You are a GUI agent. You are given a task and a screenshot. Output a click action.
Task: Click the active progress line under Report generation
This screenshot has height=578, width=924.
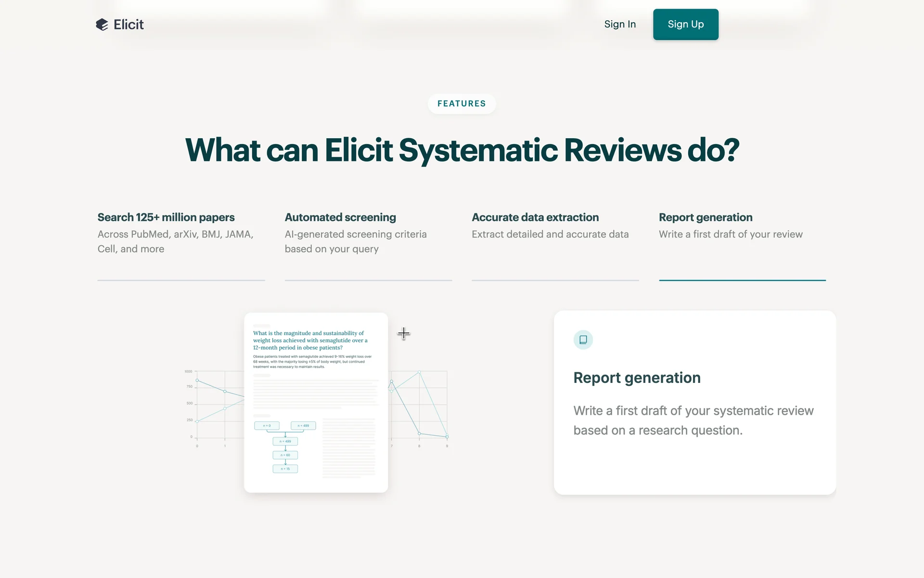coord(742,280)
